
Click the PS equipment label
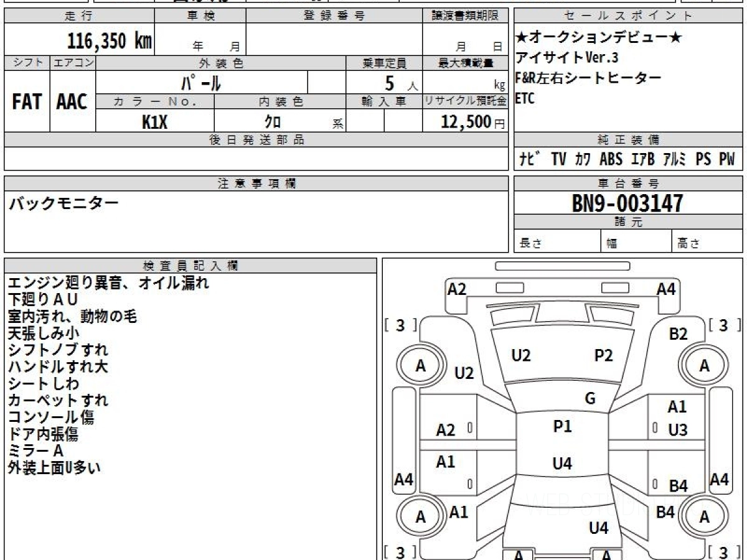[x=703, y=159]
